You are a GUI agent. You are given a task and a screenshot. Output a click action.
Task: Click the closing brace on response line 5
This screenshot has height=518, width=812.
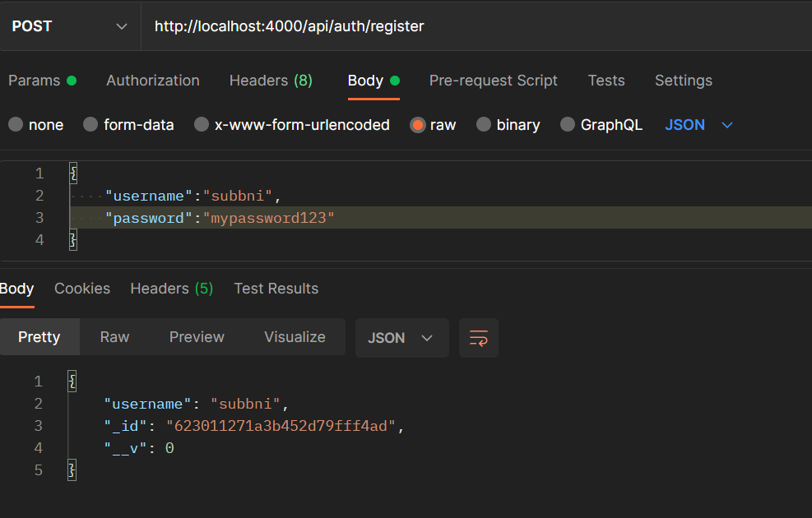[x=72, y=470]
